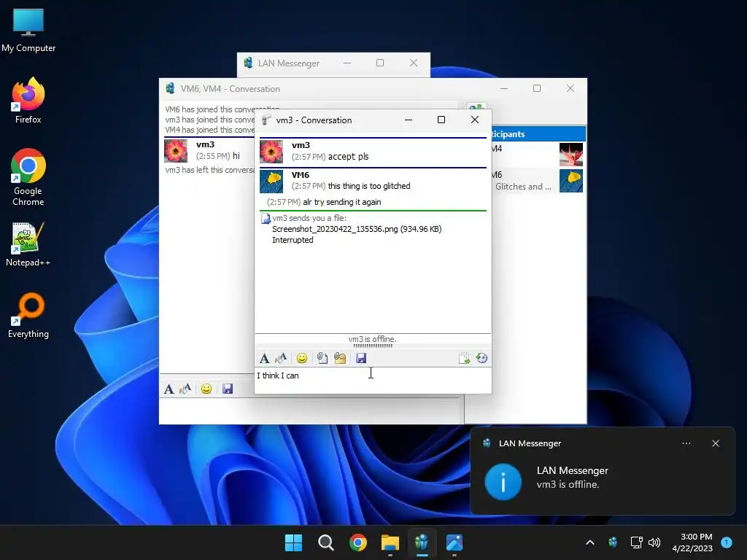This screenshot has width=747, height=560.
Task: Click "vm3 has left this conversation" line
Action: [x=210, y=170]
